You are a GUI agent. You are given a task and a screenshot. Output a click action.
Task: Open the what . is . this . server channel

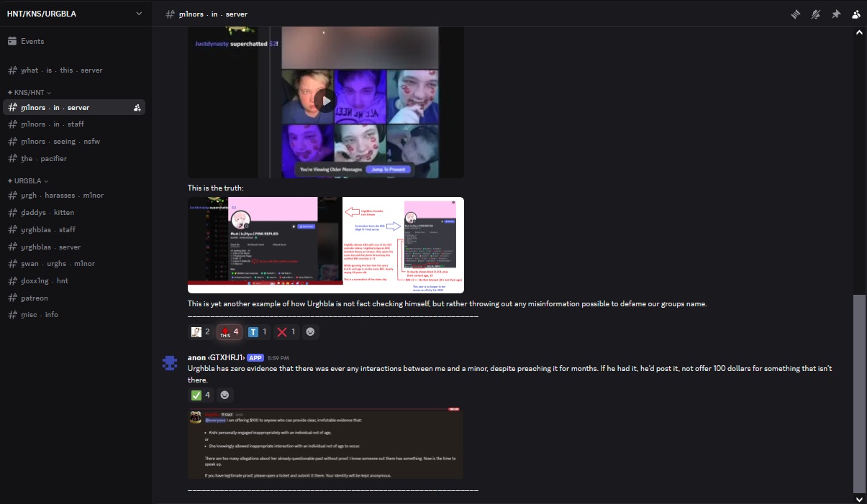point(75,70)
